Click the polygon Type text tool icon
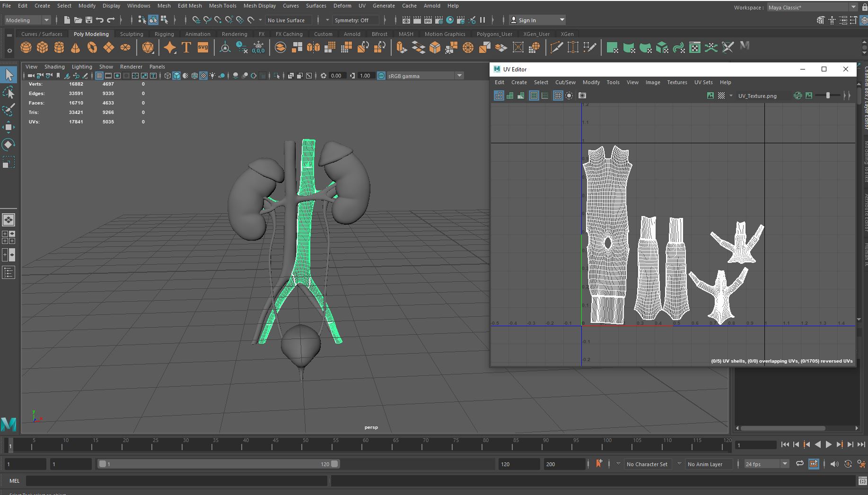The height and width of the screenshot is (495, 868). tap(186, 48)
